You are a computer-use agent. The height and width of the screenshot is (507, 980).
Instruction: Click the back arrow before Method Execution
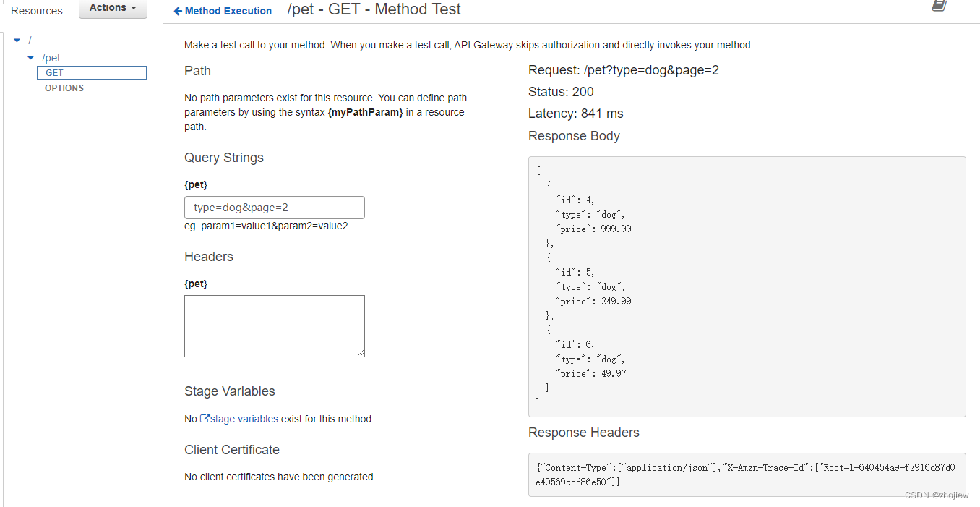pyautogui.click(x=178, y=11)
